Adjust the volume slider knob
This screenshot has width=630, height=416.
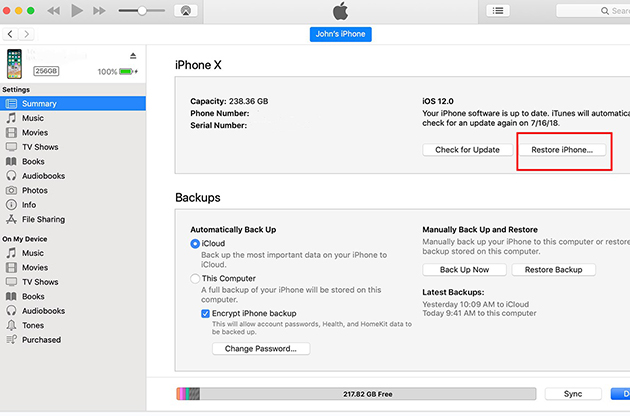(x=142, y=11)
